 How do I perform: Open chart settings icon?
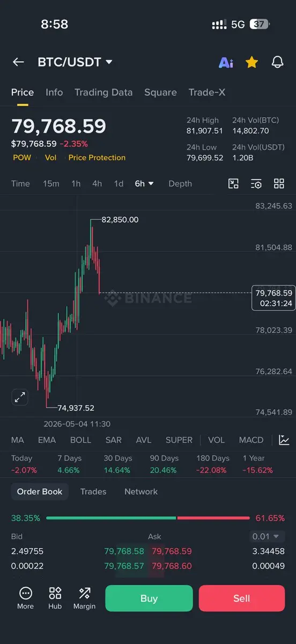point(256,184)
